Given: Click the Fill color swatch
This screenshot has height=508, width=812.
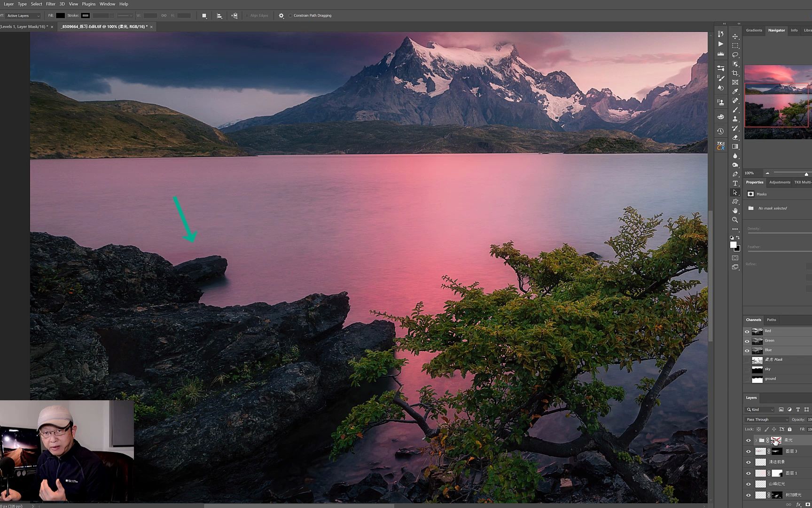Looking at the screenshot, I should pos(60,16).
